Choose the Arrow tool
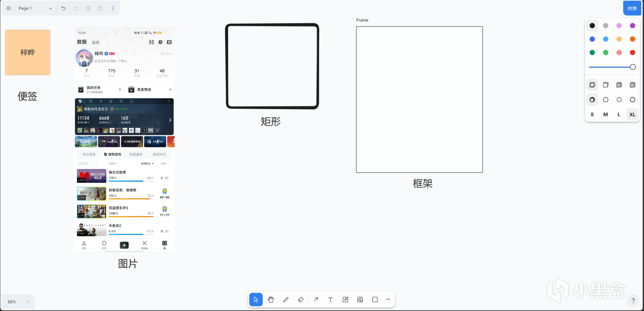Viewport: 644px width, 311px height. (316, 300)
